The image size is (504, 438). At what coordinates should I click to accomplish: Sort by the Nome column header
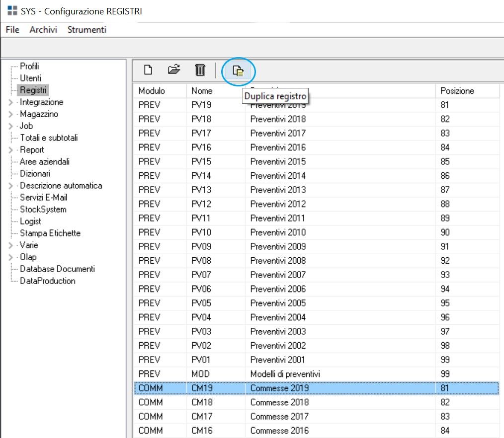(216, 91)
